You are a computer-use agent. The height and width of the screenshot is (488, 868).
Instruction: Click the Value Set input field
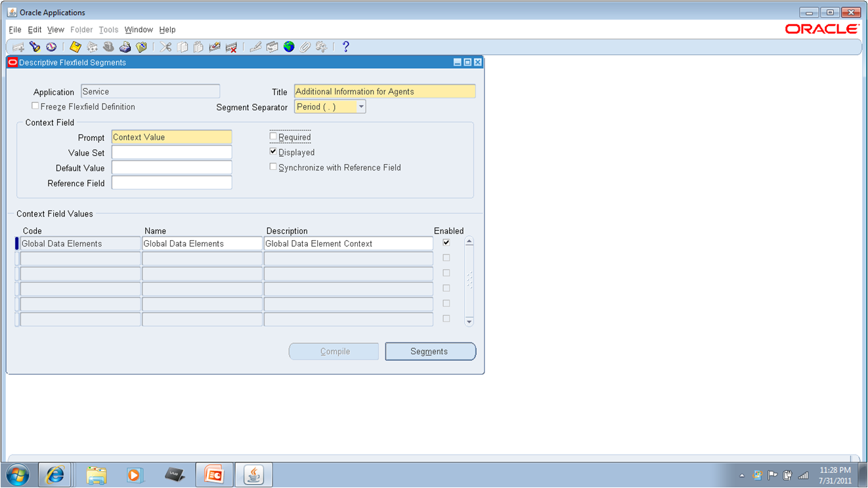[172, 152]
